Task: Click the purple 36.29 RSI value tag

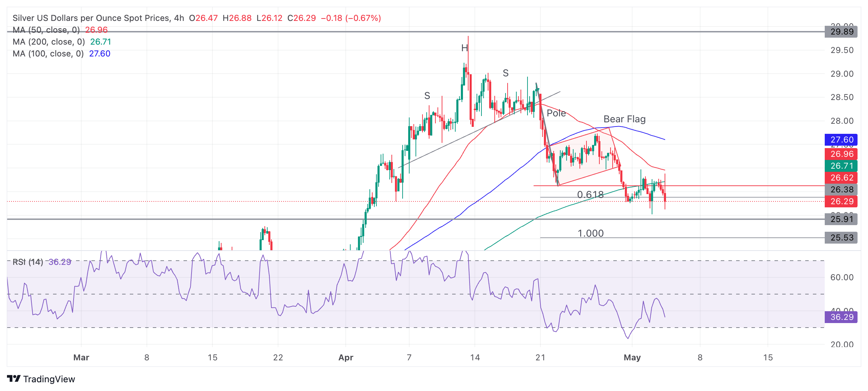Action: (x=841, y=317)
